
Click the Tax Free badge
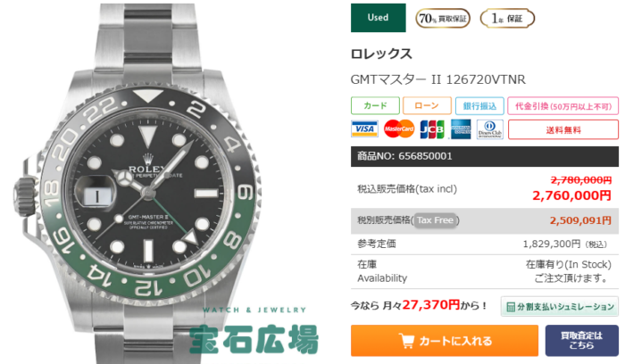(435, 220)
